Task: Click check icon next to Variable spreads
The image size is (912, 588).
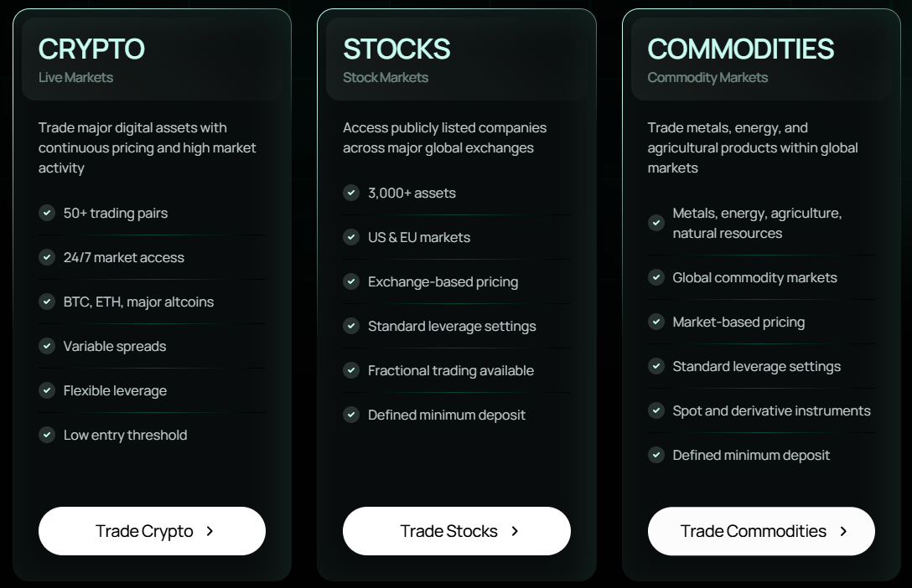Action: [47, 346]
